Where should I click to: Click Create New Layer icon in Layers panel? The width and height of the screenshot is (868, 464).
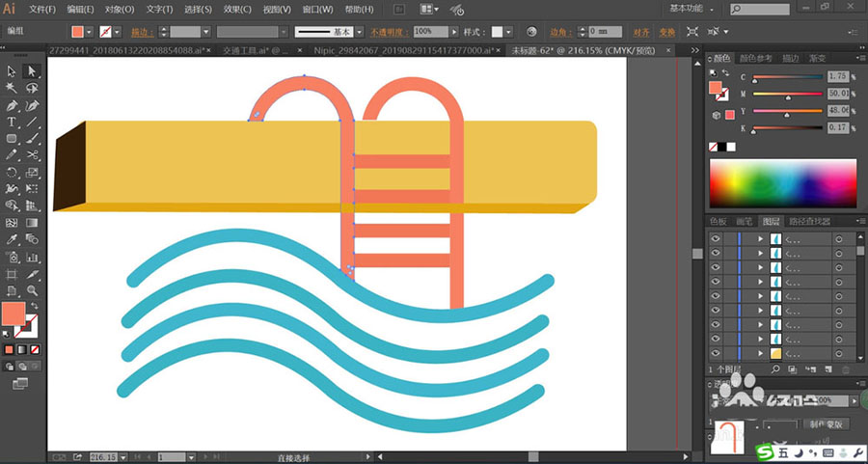(828, 368)
